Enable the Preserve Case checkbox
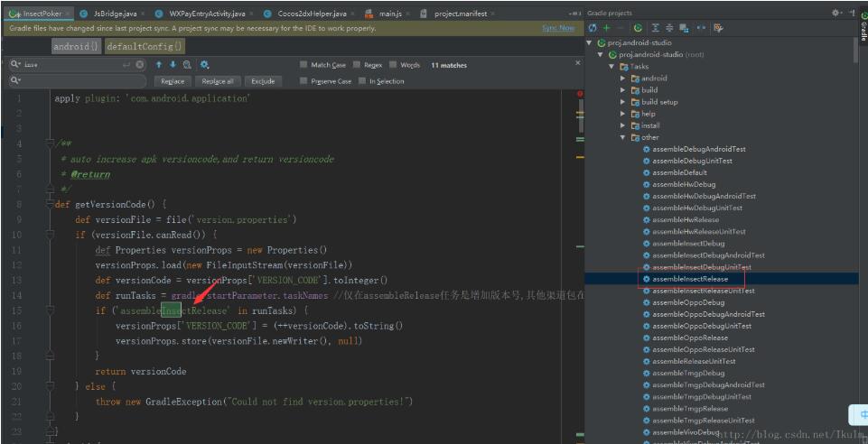 (304, 81)
